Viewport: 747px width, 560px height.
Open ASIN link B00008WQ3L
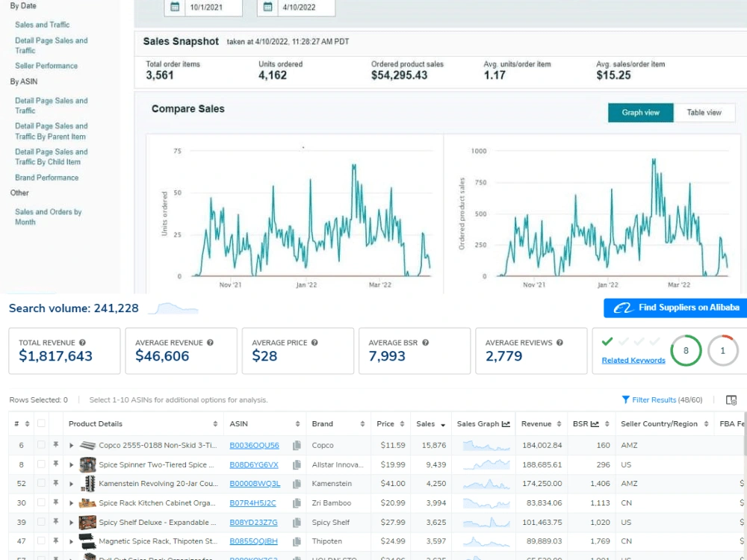point(255,484)
